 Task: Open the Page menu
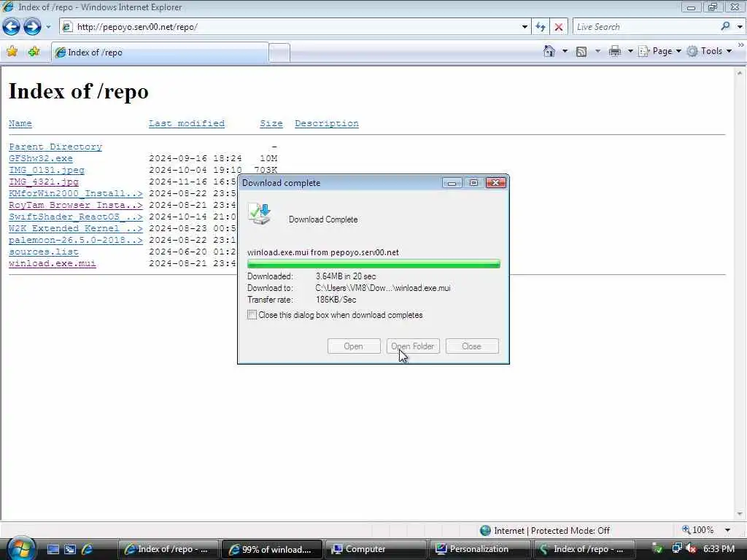coord(659,51)
